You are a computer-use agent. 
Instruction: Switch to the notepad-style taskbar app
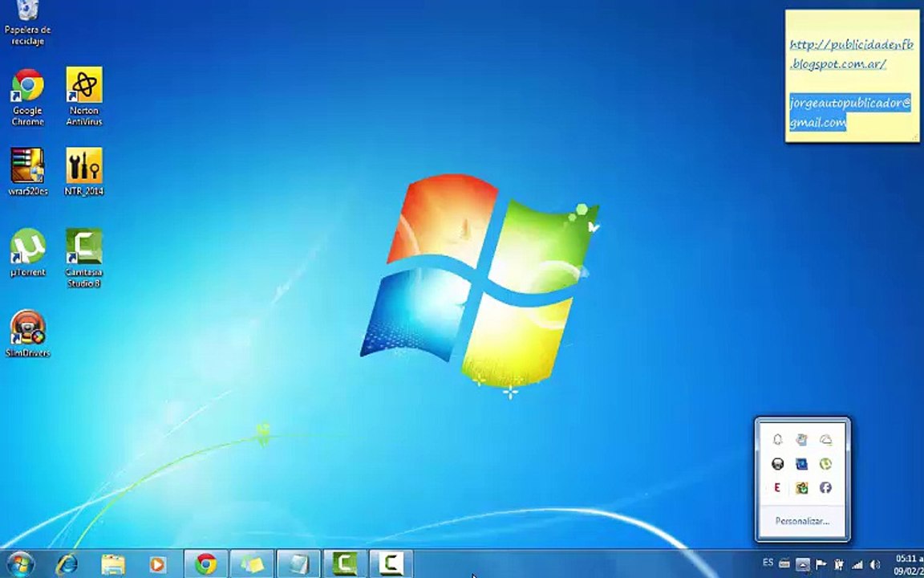tap(298, 564)
